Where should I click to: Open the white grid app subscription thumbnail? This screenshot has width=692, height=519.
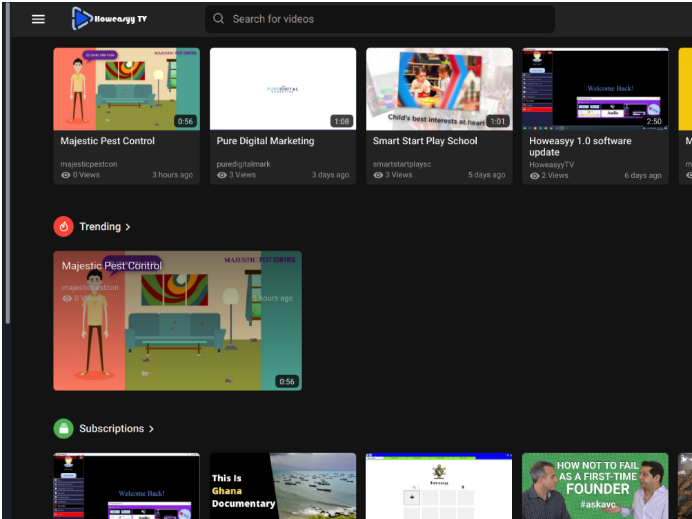click(439, 486)
